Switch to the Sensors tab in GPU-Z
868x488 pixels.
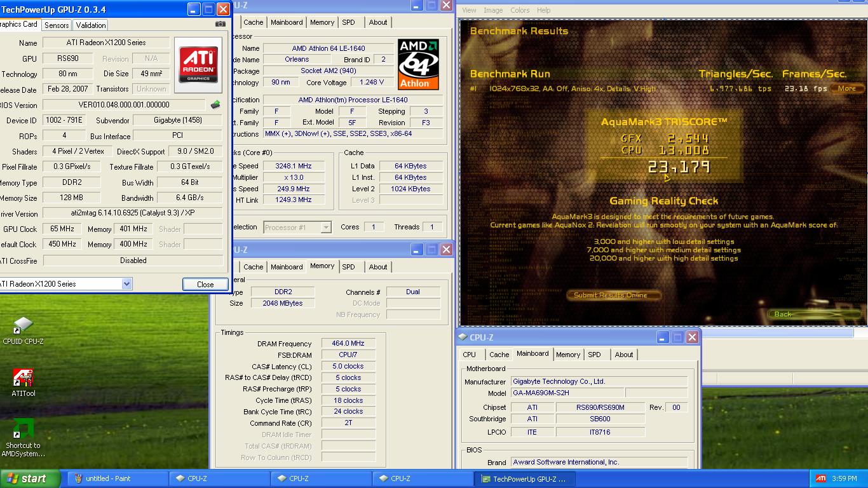tap(57, 25)
